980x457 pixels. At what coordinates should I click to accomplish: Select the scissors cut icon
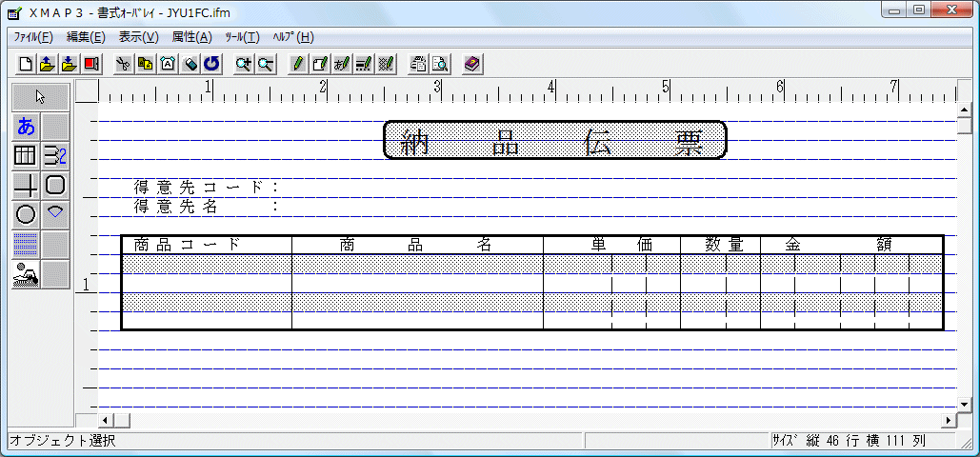[x=124, y=63]
